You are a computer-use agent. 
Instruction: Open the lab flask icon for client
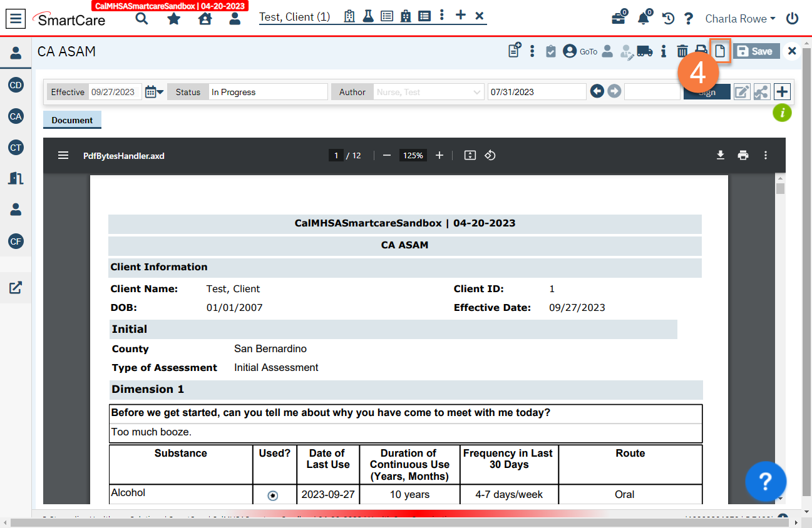click(x=368, y=16)
